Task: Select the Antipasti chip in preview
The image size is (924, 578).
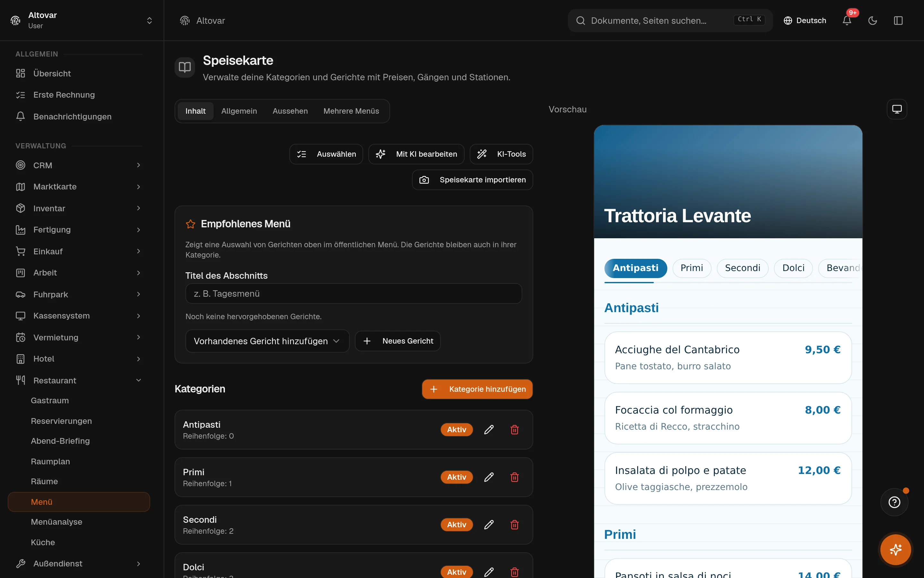Action: [x=635, y=268]
